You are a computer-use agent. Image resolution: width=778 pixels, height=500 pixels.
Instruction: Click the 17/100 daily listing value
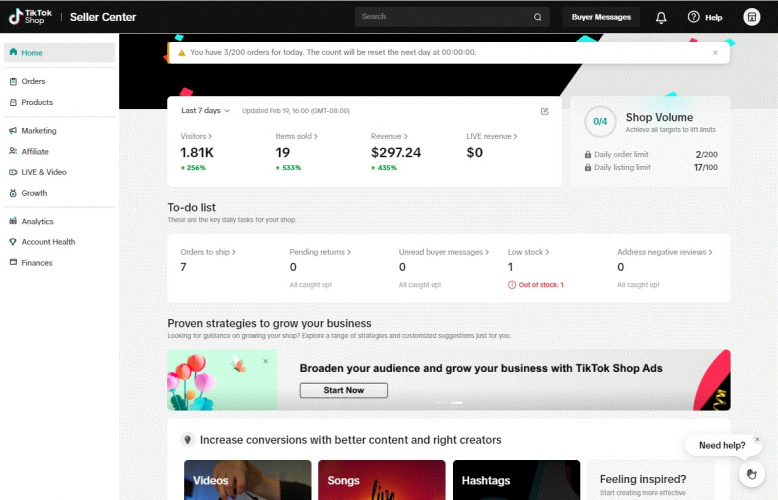tap(706, 167)
